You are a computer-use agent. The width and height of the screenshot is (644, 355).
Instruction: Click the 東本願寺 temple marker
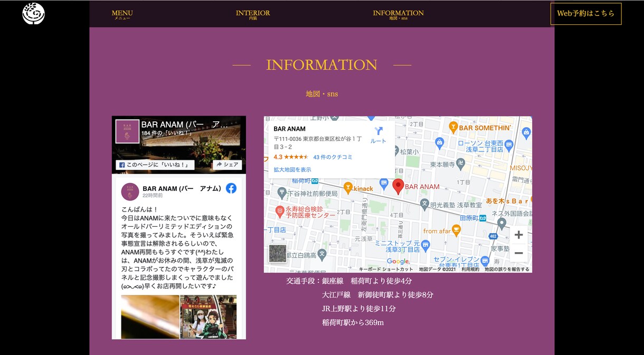tap(460, 164)
